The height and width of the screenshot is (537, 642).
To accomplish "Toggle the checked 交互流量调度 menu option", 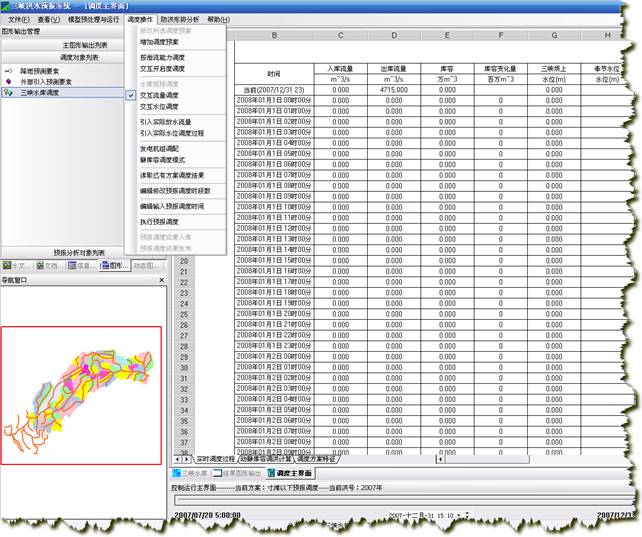I will tap(159, 94).
